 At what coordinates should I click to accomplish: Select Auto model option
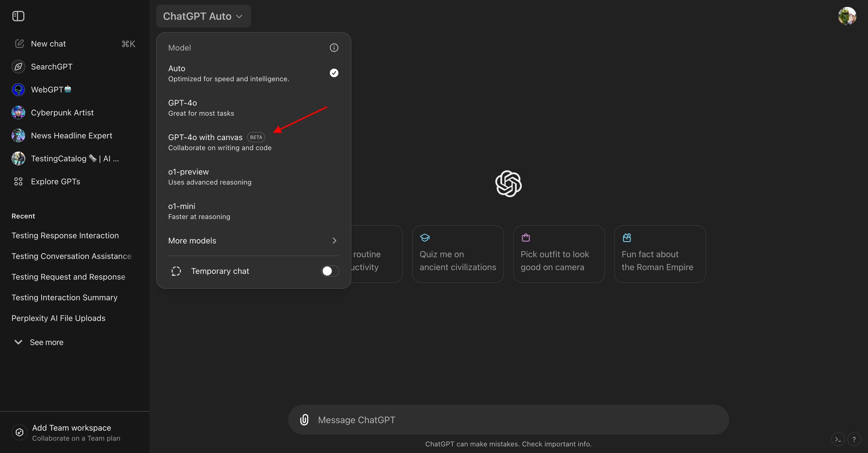coord(253,73)
